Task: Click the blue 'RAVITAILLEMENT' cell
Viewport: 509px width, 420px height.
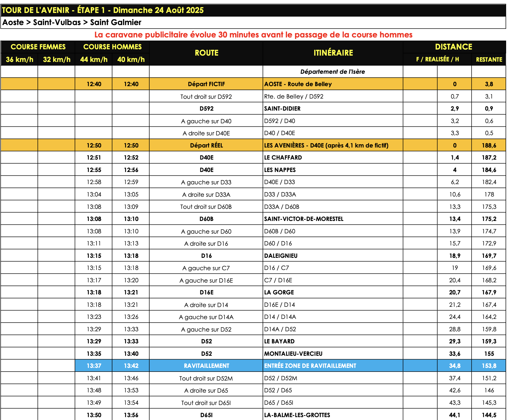Action: click(x=206, y=366)
